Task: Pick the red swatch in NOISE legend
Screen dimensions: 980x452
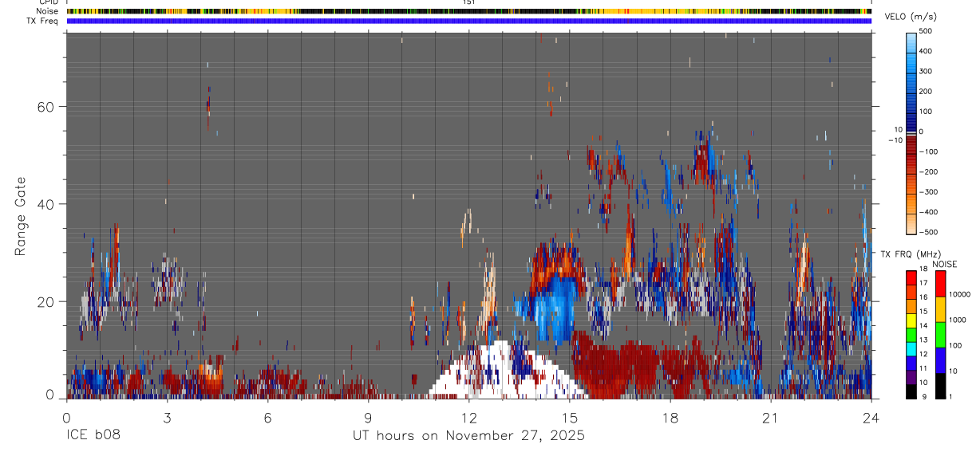Action: [x=939, y=283]
